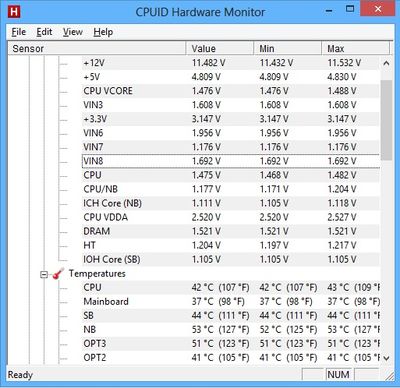Select the IOH Core (SB) row
The height and width of the screenshot is (388, 400).
click(231, 259)
